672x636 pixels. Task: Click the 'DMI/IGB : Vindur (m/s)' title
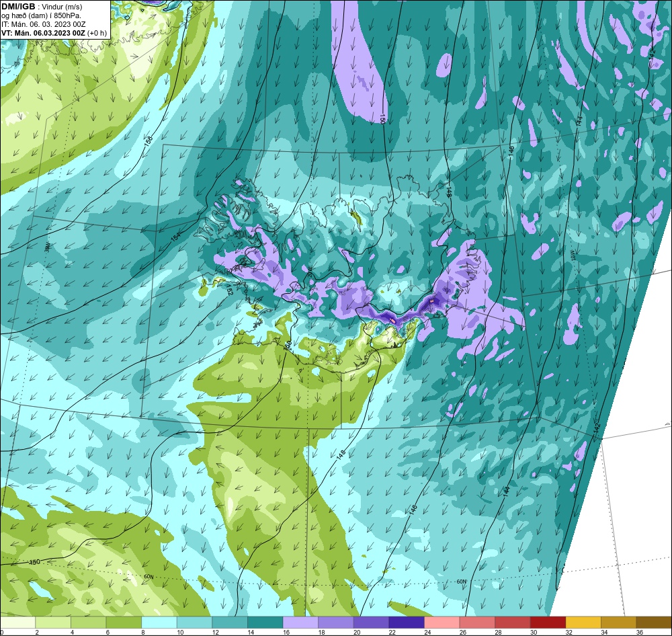[x=42, y=7]
